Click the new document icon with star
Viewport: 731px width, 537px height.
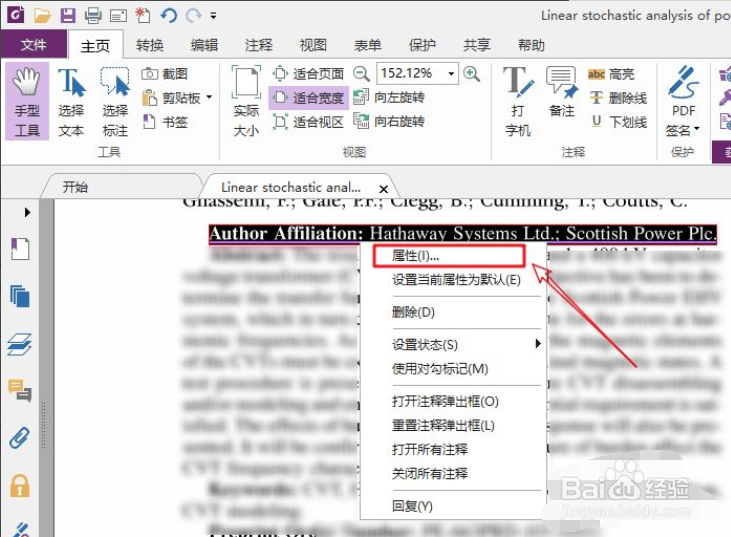[143, 15]
